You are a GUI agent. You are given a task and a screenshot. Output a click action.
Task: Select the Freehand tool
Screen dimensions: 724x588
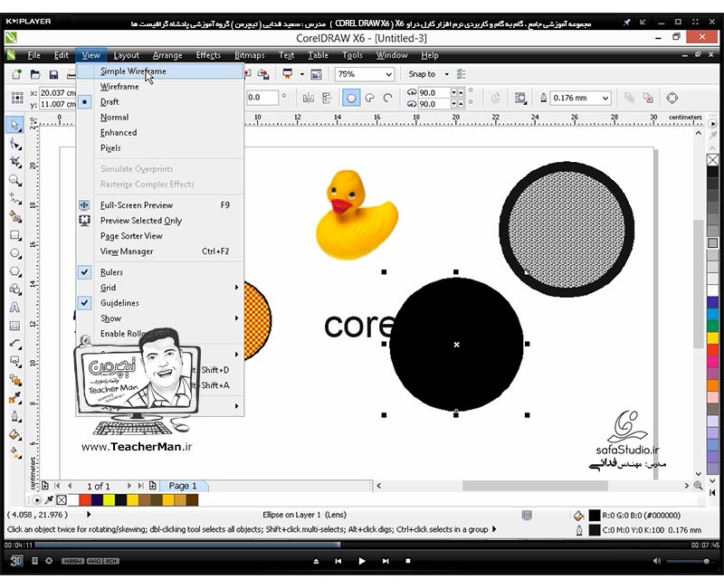point(14,198)
